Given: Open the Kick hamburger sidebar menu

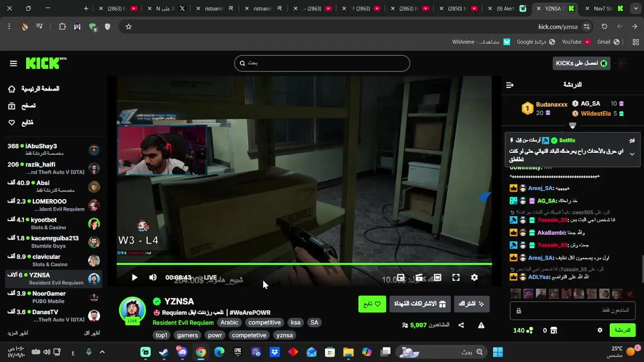Looking at the screenshot, I should pyautogui.click(x=14, y=63).
